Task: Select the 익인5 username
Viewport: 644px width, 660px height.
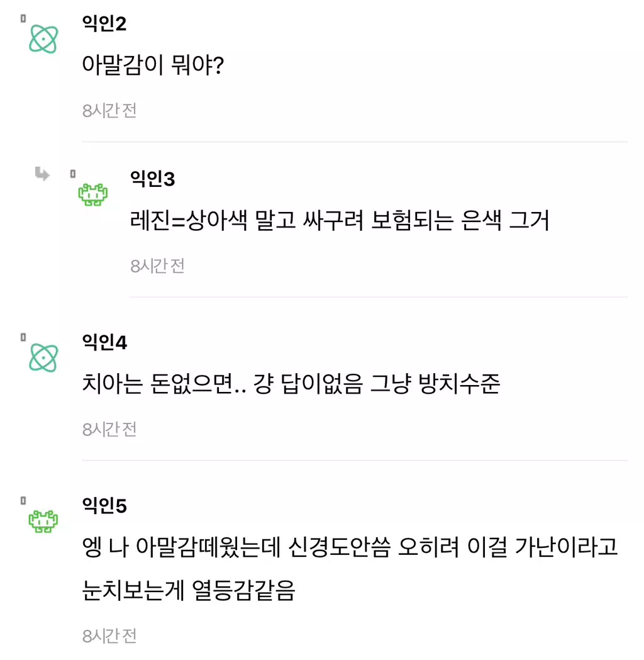Action: [104, 506]
